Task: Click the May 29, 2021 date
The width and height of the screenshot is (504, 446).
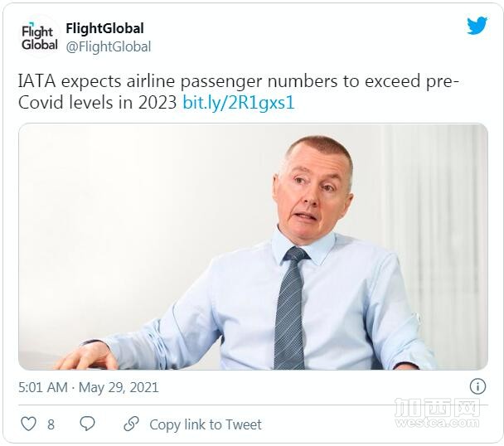Action: coord(119,387)
